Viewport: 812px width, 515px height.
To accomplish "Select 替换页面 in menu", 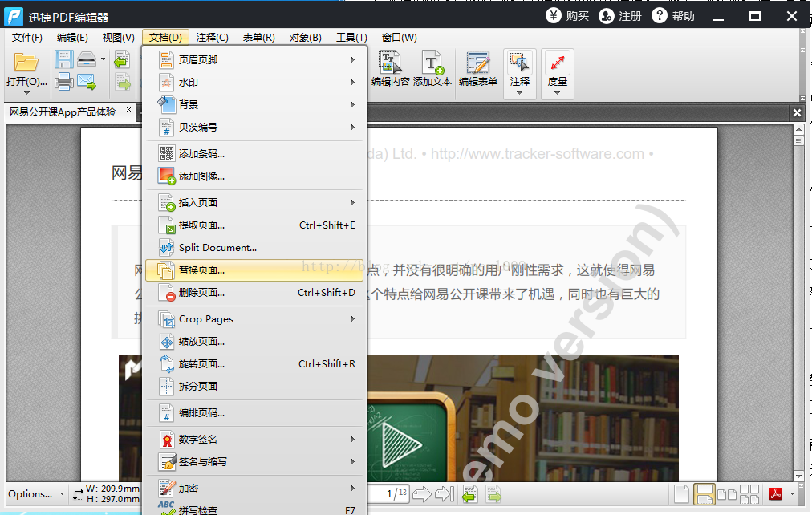I will [255, 270].
